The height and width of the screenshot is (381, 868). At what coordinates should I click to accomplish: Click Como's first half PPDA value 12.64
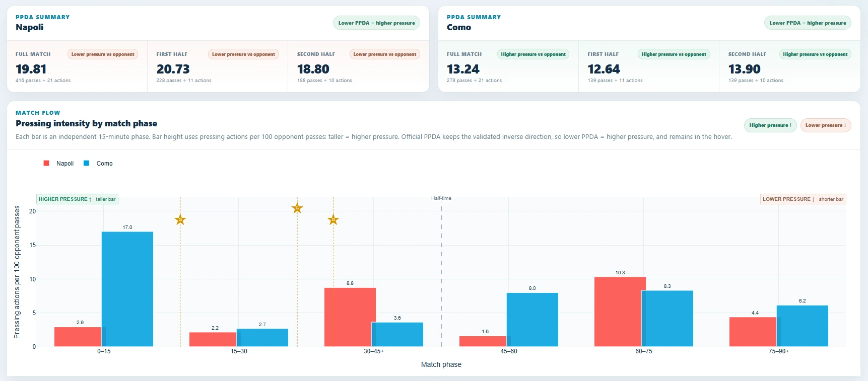coord(604,69)
